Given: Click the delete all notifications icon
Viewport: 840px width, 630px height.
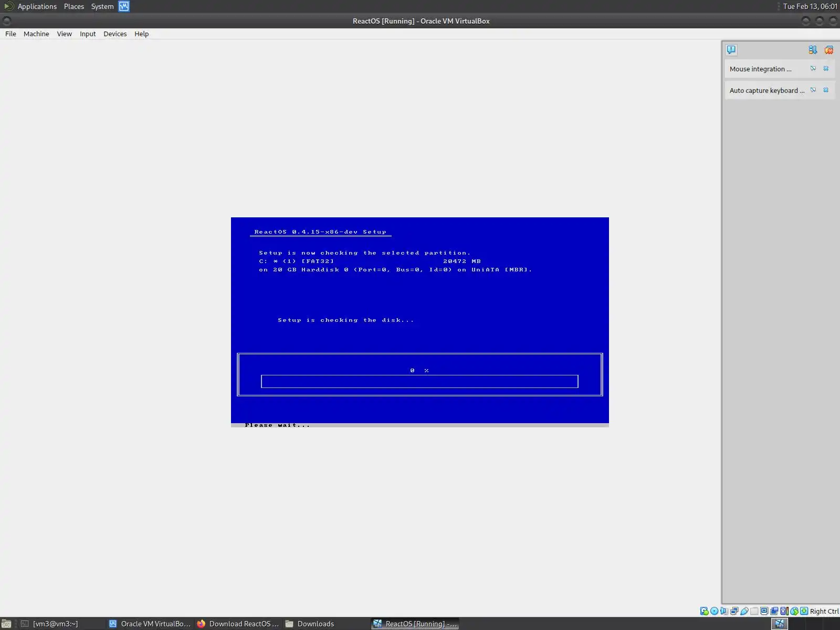Looking at the screenshot, I should pyautogui.click(x=829, y=50).
